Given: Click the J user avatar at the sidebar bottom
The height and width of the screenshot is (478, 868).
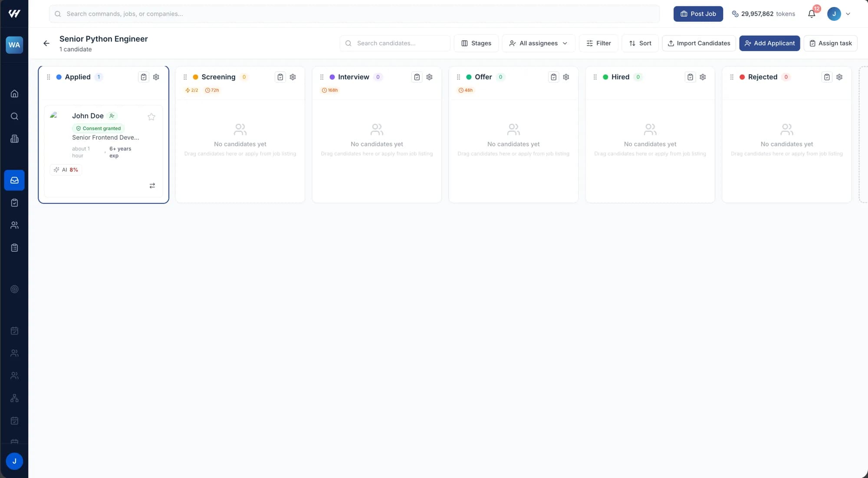Looking at the screenshot, I should (14, 461).
